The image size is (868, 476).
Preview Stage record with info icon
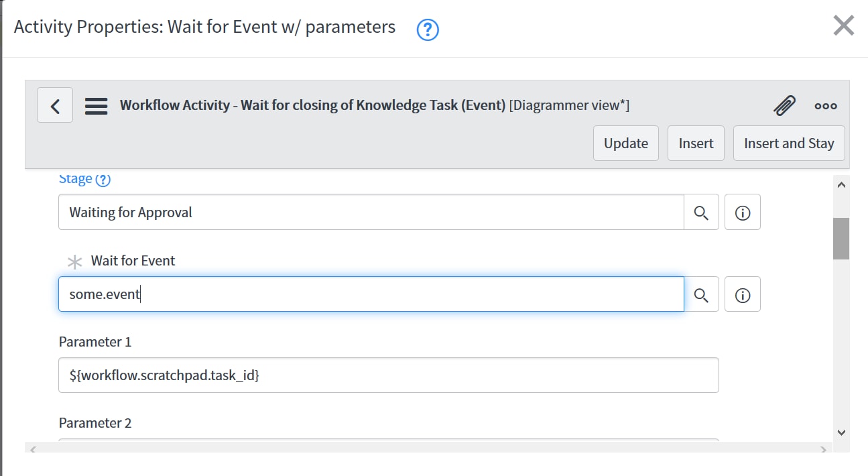tap(743, 213)
